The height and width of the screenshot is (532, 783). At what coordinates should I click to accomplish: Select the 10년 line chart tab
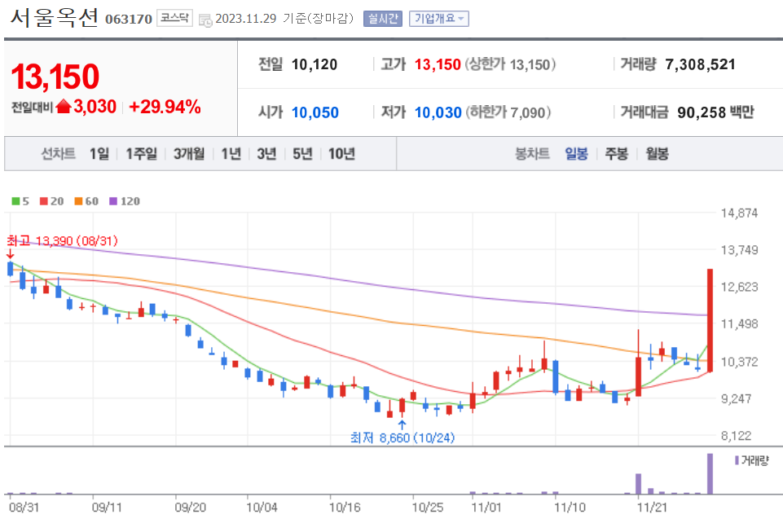(x=341, y=153)
